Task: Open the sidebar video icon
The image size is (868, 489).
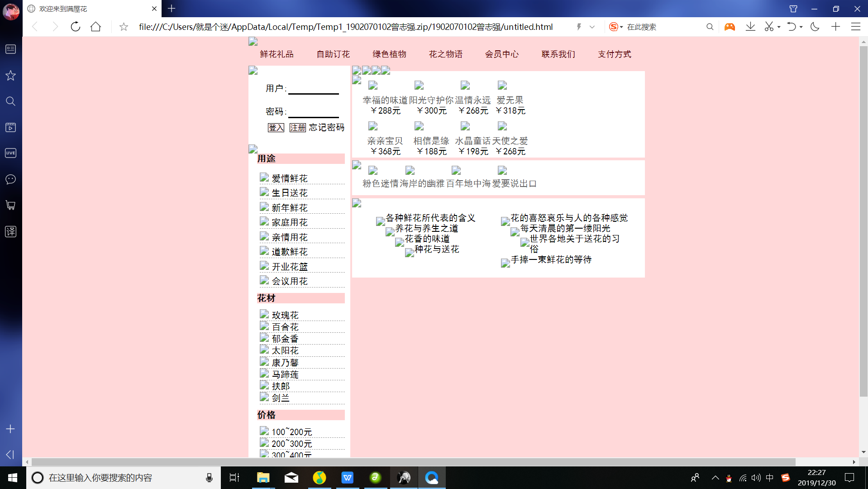Action: [10, 127]
